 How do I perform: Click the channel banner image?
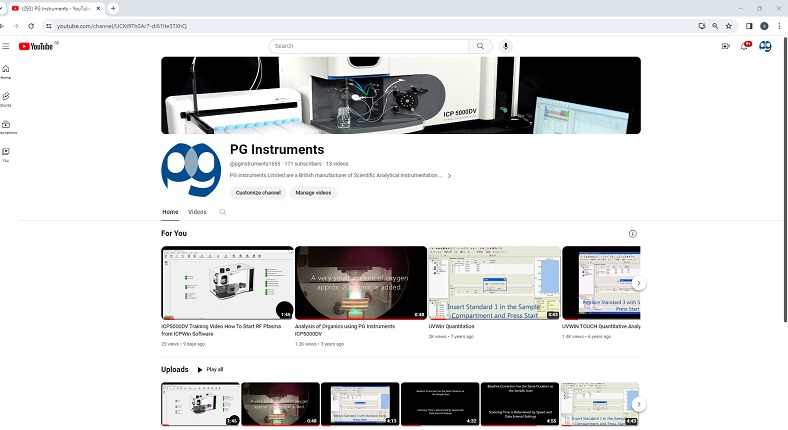(x=401, y=95)
